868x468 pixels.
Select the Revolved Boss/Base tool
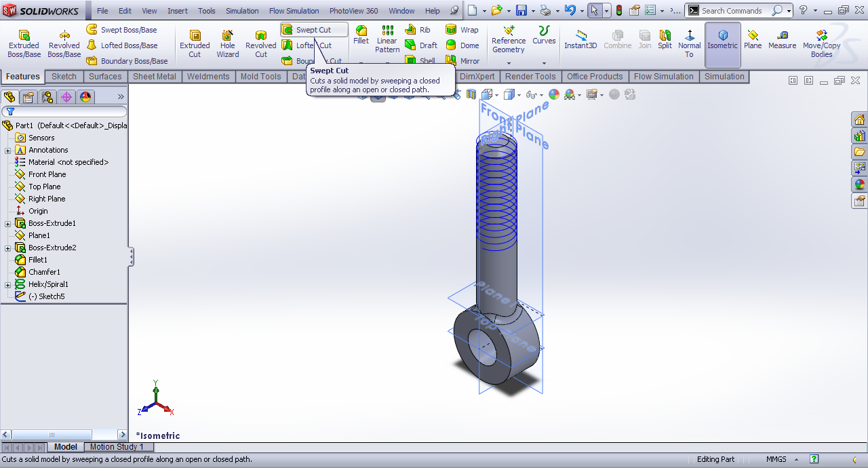tap(64, 44)
